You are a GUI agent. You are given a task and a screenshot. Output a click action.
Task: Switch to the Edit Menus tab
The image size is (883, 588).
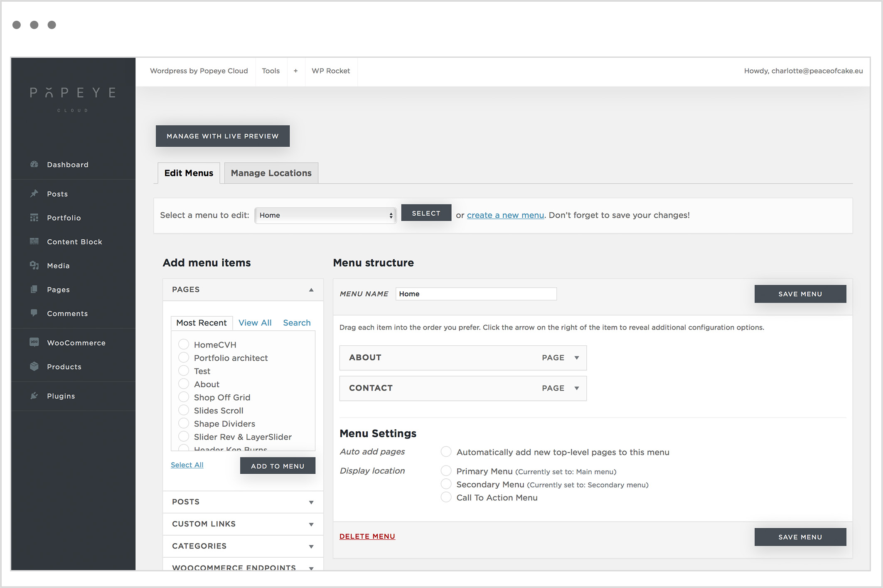(189, 173)
